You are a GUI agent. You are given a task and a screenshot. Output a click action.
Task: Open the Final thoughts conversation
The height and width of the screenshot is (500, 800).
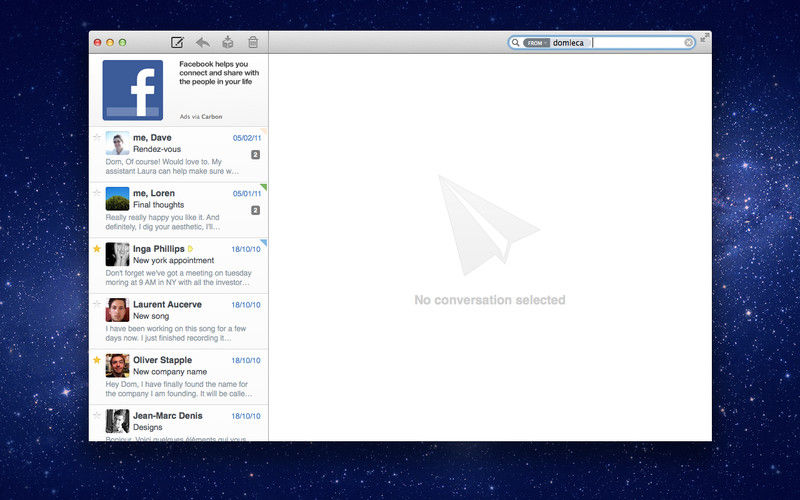(x=179, y=210)
